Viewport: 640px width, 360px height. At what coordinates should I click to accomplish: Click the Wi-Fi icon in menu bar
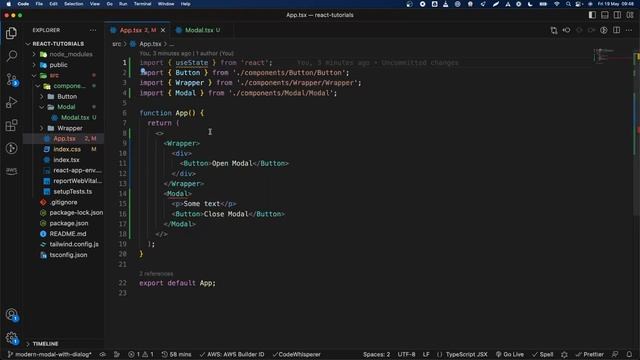pyautogui.click(x=556, y=4)
